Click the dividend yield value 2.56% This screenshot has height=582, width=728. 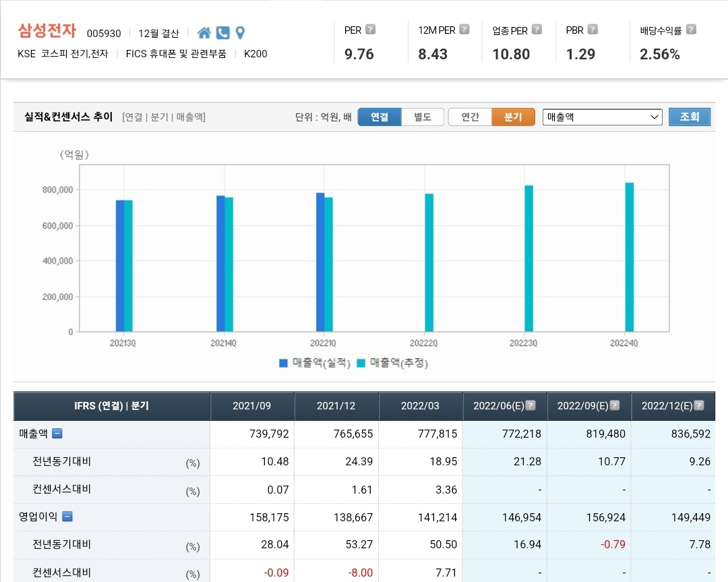[660, 55]
